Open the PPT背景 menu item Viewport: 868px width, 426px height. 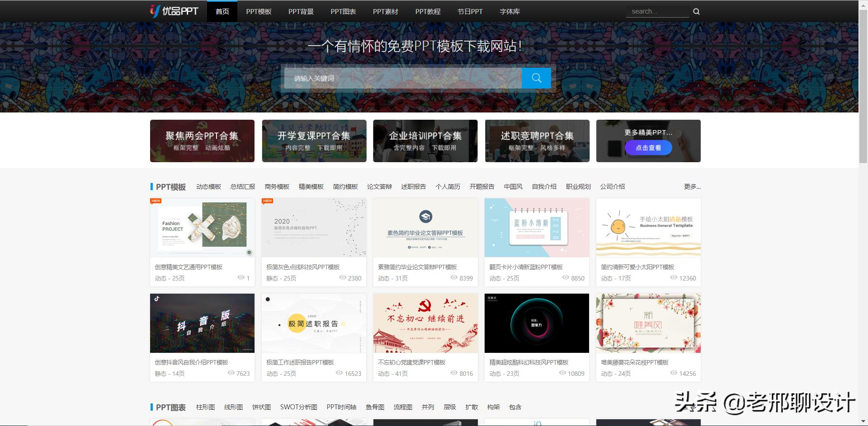click(x=301, y=11)
